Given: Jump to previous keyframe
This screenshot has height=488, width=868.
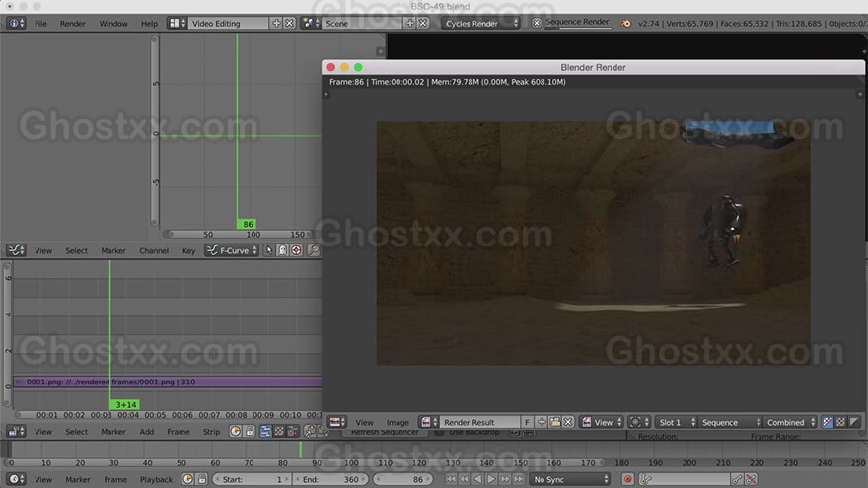Looking at the screenshot, I should [465, 479].
